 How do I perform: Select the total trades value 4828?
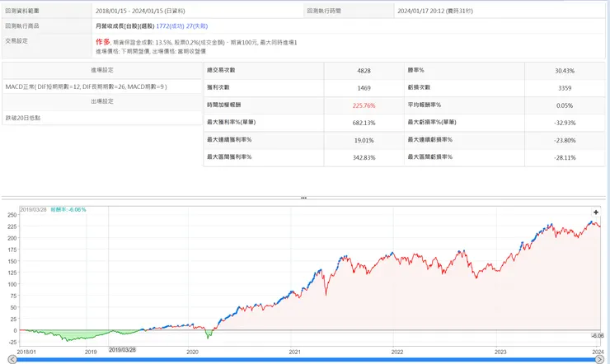(364, 71)
